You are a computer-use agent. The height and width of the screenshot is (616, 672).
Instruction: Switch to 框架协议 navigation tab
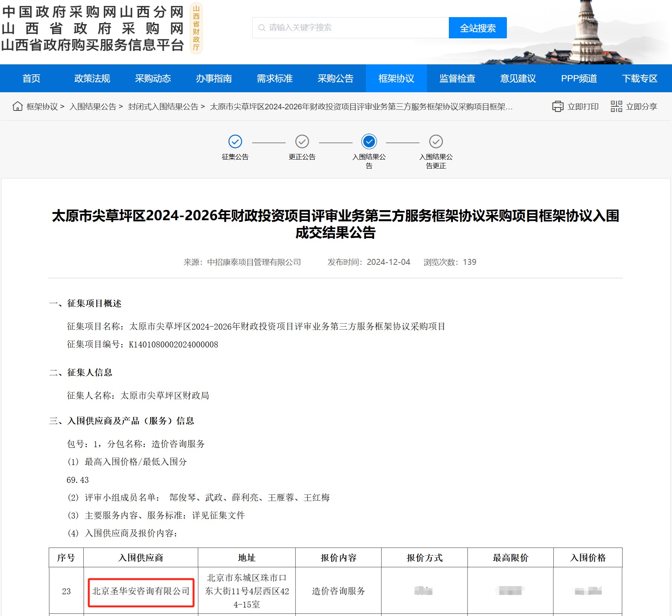coord(396,78)
